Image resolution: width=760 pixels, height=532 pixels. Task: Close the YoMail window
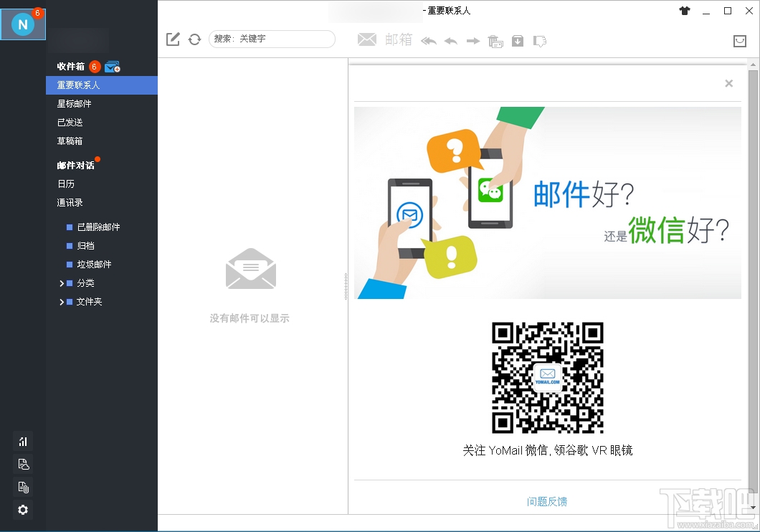coord(749,11)
